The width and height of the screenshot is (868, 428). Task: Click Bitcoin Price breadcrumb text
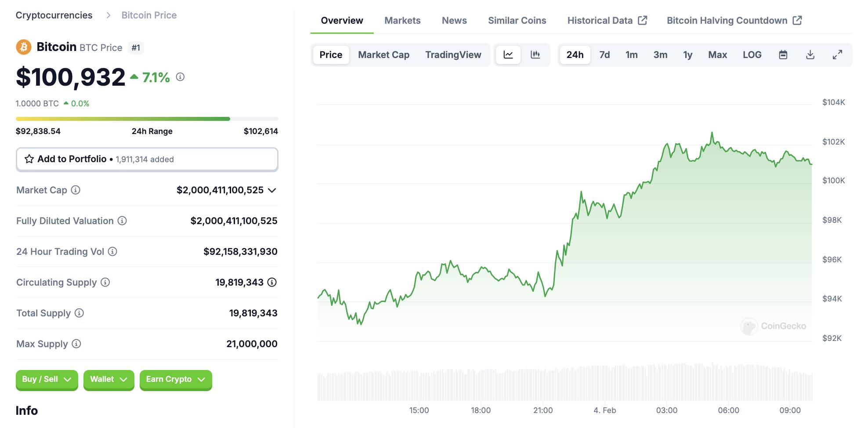click(149, 15)
